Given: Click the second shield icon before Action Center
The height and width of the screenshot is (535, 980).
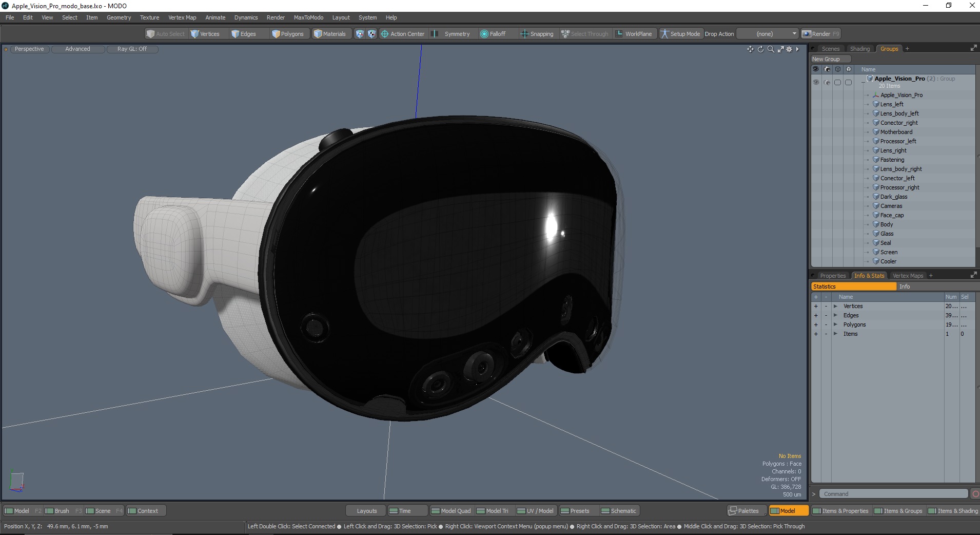Looking at the screenshot, I should click(372, 34).
